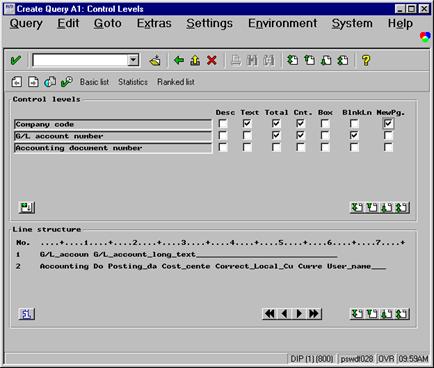This screenshot has height=368, width=434.
Task: Uncheck Text checkbox for Company code
Action: 247,124
